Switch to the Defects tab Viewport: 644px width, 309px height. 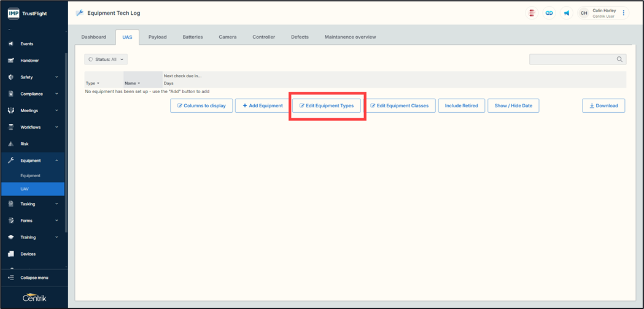point(300,37)
